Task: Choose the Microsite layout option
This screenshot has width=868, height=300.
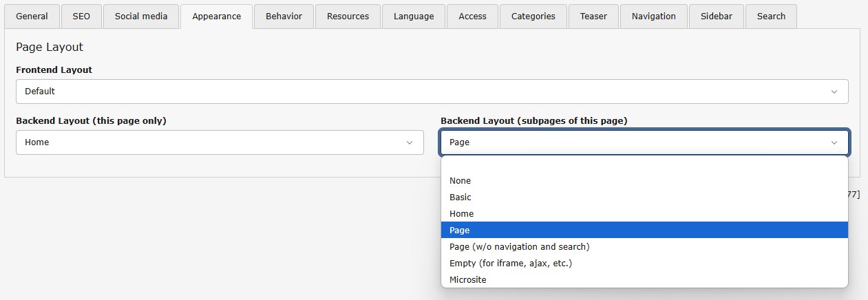Action: tap(468, 280)
